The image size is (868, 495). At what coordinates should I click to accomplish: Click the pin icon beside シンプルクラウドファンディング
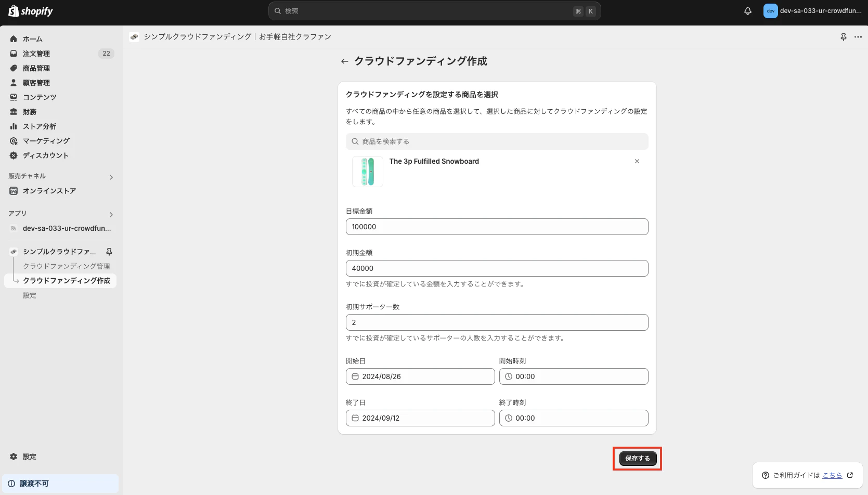(x=109, y=251)
